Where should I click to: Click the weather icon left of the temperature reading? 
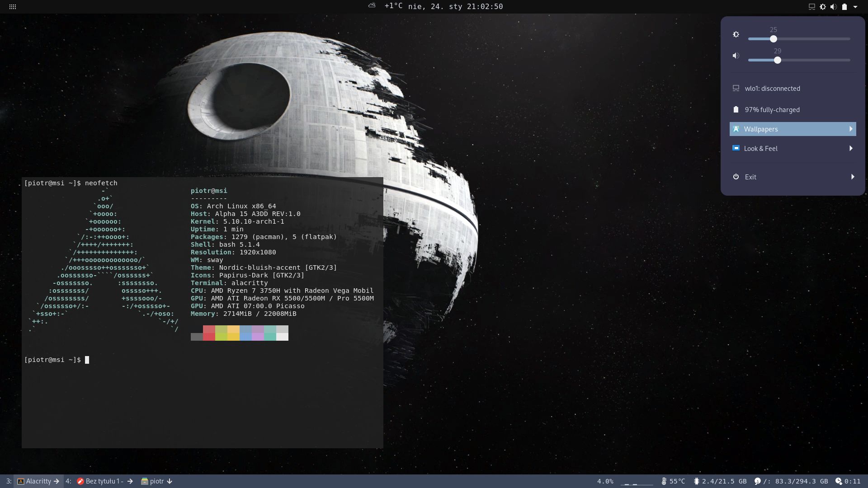(x=372, y=6)
